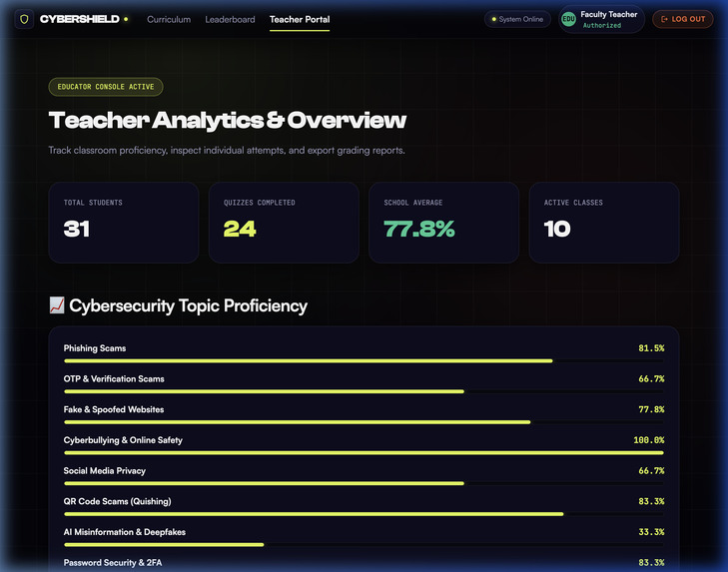Click the School Average 77.8% value

pos(419,229)
